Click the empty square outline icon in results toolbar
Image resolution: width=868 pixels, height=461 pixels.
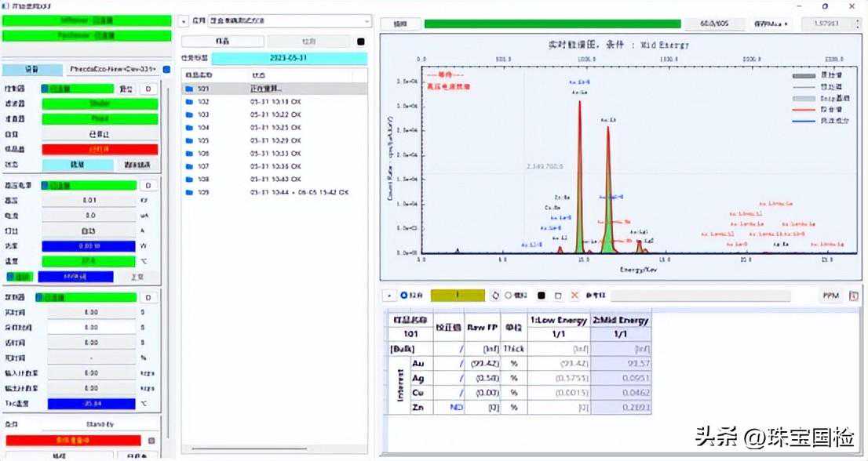(x=558, y=296)
